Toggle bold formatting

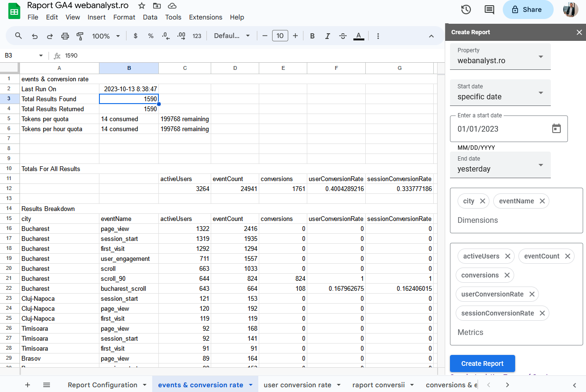312,36
